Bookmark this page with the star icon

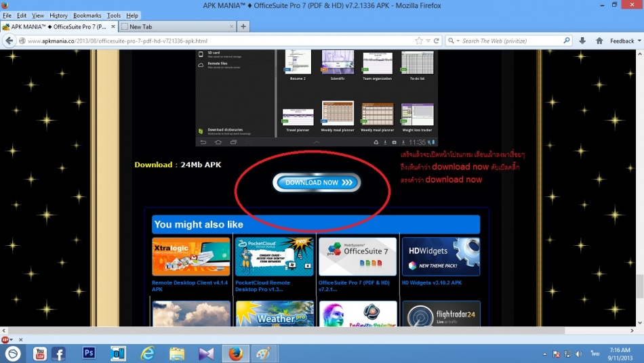coord(420,41)
